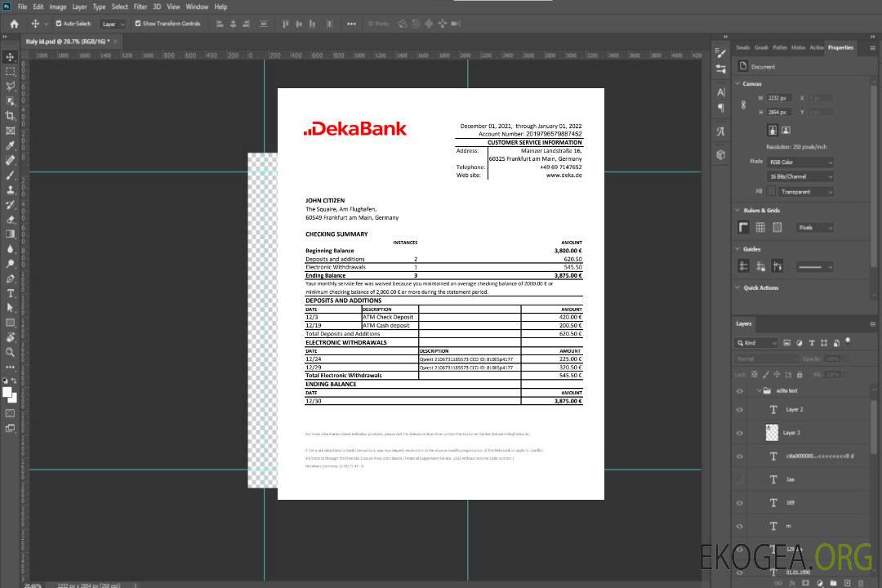Screen dimensions: 882x588
Task: Open the Paragraph panel icon
Action: point(720,108)
